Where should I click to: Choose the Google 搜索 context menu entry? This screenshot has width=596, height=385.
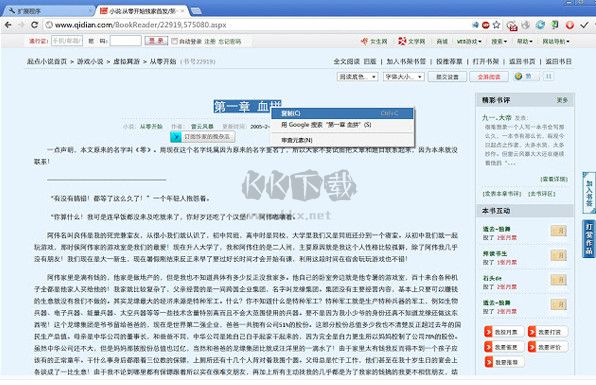[342, 125]
